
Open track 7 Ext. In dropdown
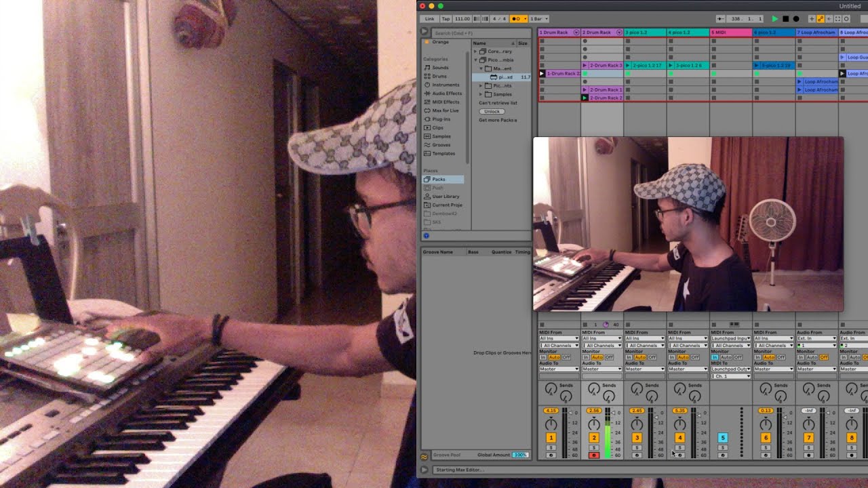coord(816,338)
